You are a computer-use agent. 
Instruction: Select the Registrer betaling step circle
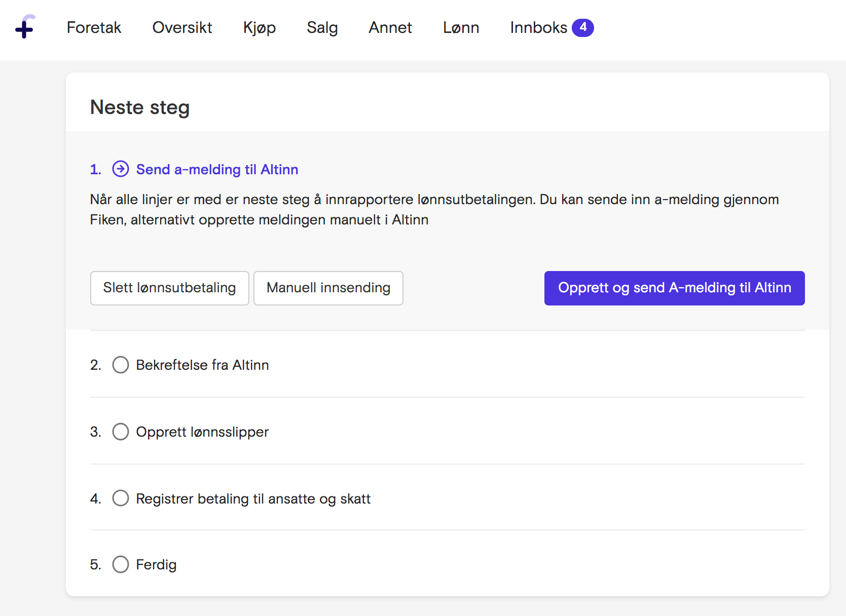(121, 498)
